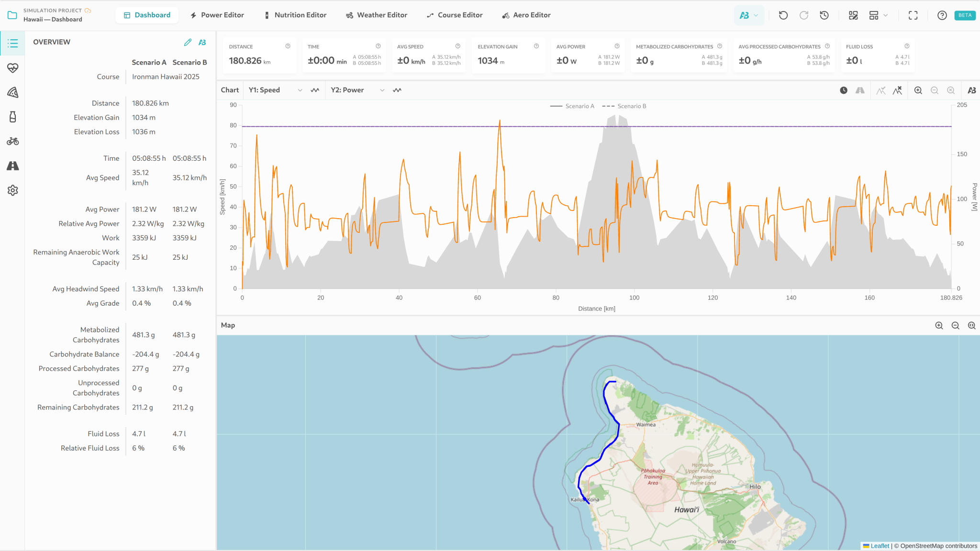Click the Scenario A column header
This screenshot has height=551, width=980.
(149, 62)
